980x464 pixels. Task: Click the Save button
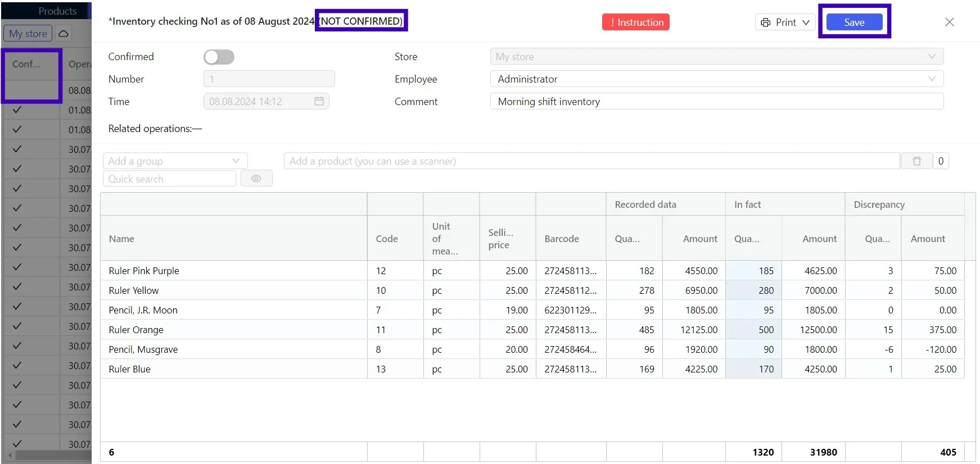coord(854,22)
